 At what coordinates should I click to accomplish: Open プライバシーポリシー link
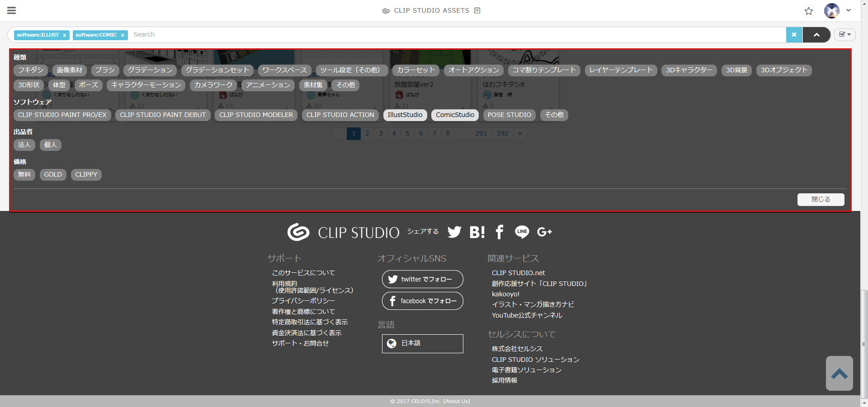coord(303,301)
